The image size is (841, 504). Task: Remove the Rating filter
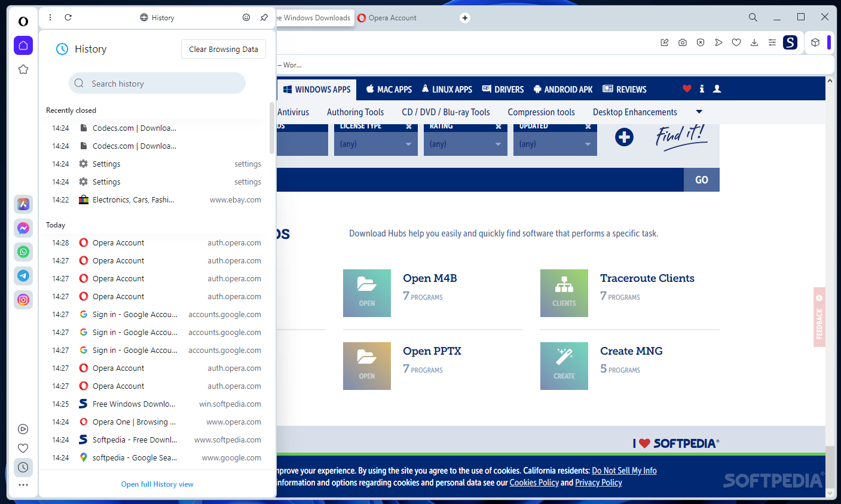pos(499,127)
